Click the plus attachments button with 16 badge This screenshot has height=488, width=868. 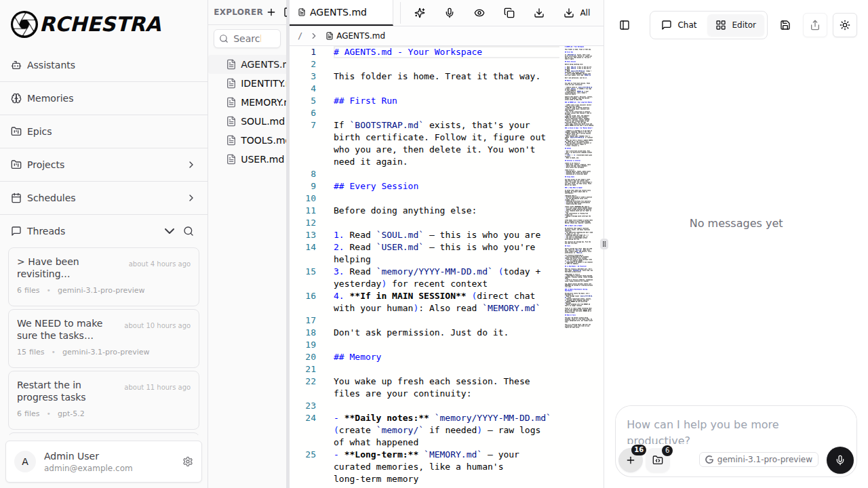[x=631, y=460]
